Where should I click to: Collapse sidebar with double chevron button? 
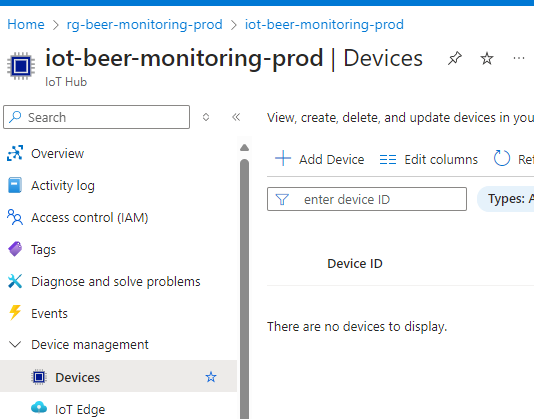(x=236, y=117)
